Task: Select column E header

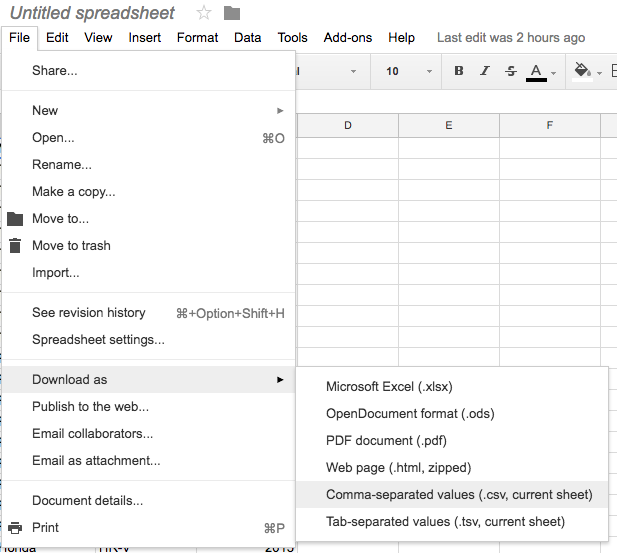Action: (449, 126)
